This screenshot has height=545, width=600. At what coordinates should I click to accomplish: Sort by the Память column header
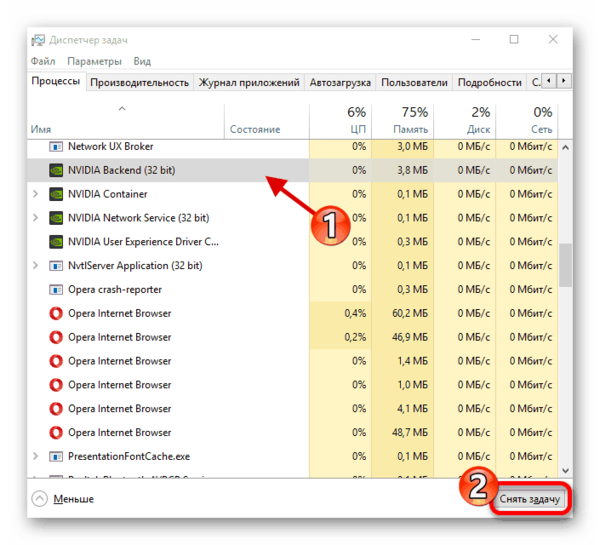coord(402,121)
